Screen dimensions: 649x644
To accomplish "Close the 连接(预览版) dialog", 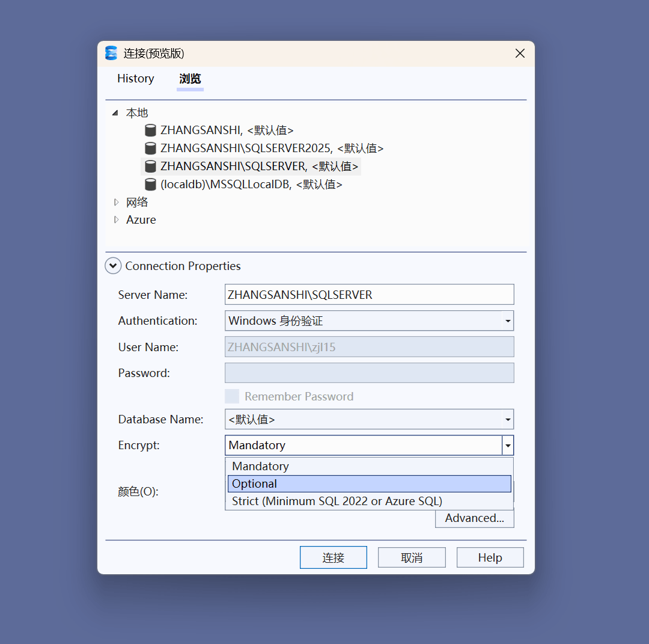I will [x=520, y=54].
